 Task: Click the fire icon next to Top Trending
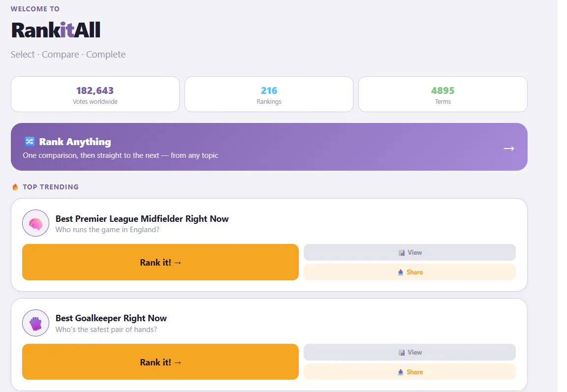click(x=15, y=187)
